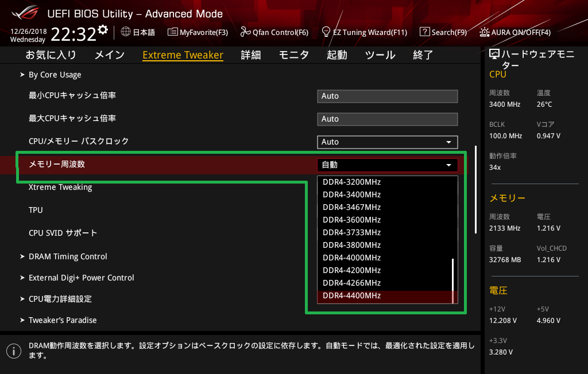Select TPU setting row

(36, 211)
